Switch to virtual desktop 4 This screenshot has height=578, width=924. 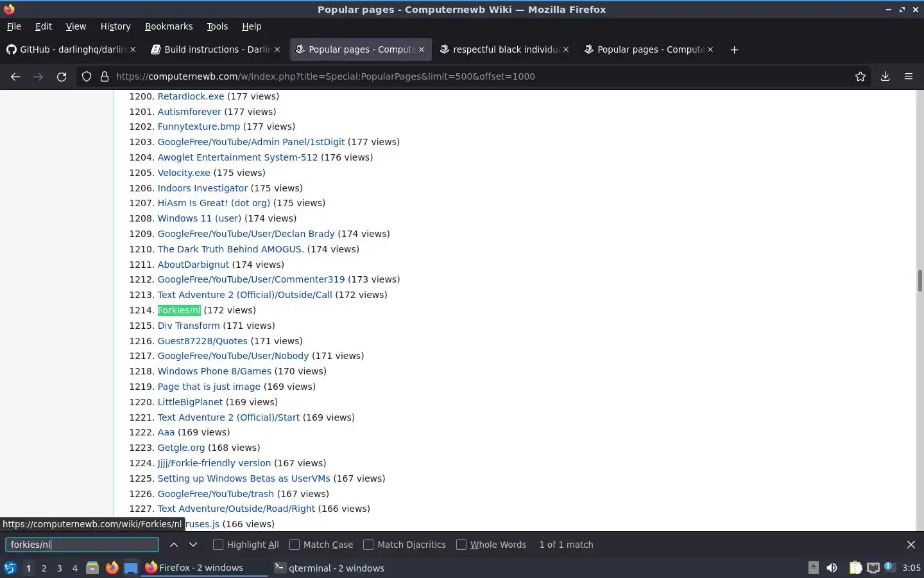(74, 568)
